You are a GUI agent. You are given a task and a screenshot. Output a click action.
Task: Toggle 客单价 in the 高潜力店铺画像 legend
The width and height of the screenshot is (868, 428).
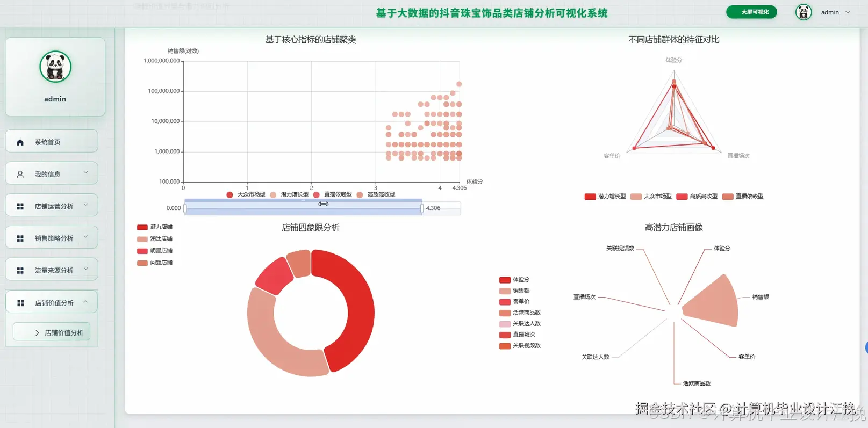coord(514,302)
